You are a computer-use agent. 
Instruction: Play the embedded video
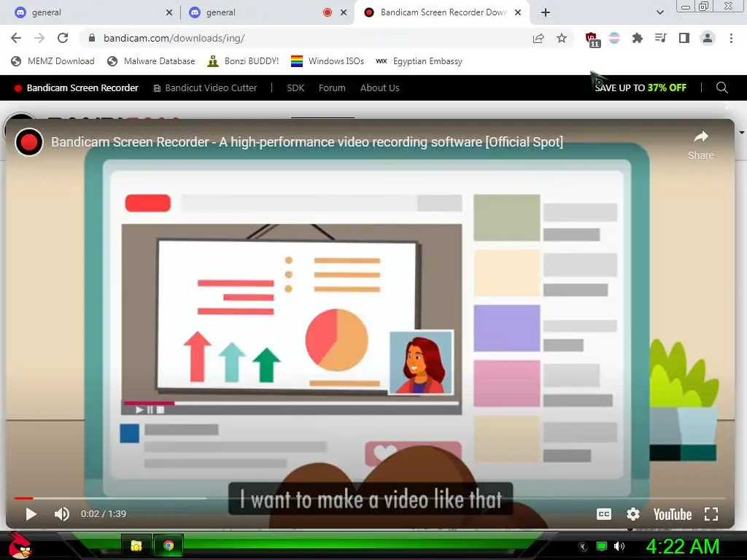[31, 514]
